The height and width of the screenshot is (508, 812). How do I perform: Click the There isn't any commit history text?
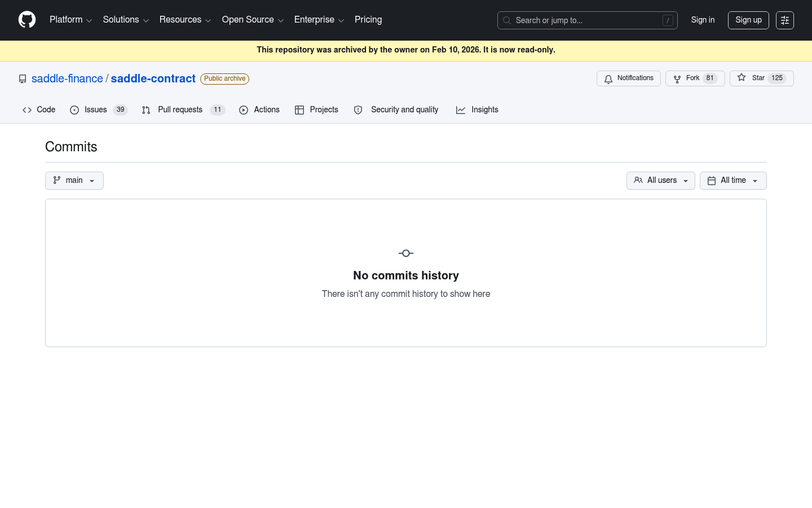[406, 294]
